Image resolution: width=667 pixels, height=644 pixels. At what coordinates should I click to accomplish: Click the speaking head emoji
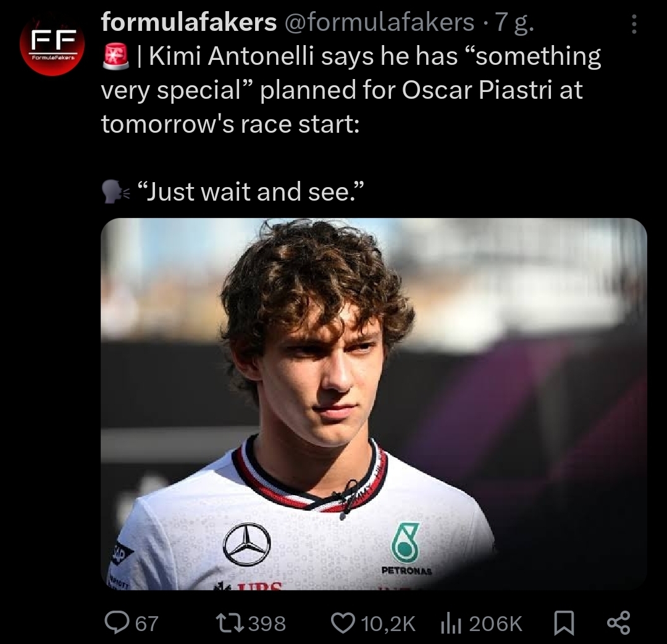tap(115, 193)
